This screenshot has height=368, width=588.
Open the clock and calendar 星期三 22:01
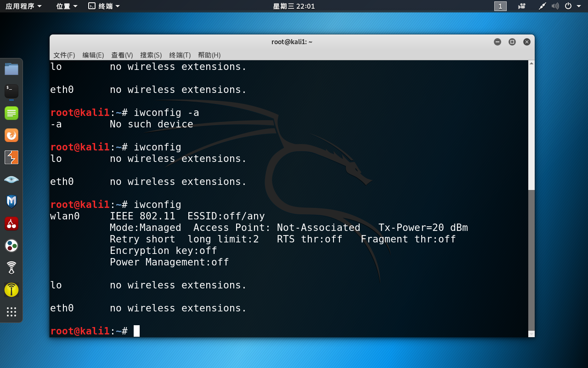click(x=294, y=6)
